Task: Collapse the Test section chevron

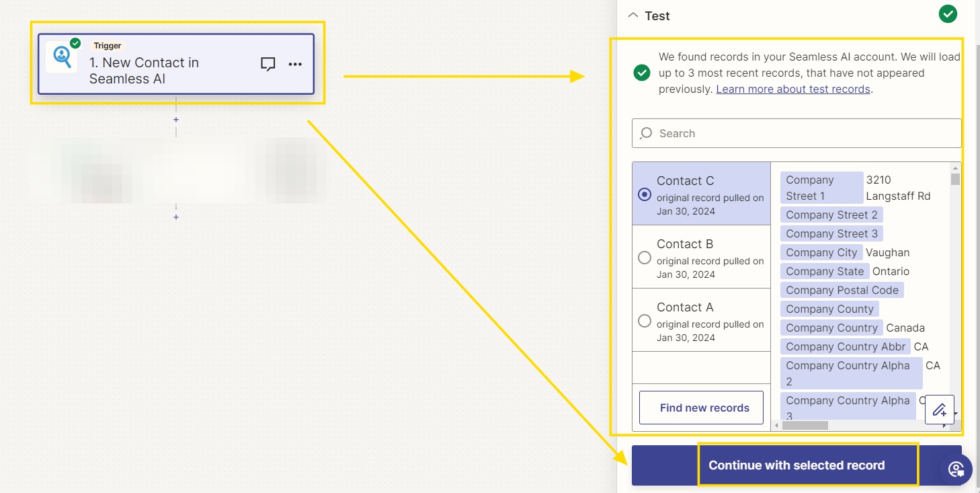Action: (632, 15)
